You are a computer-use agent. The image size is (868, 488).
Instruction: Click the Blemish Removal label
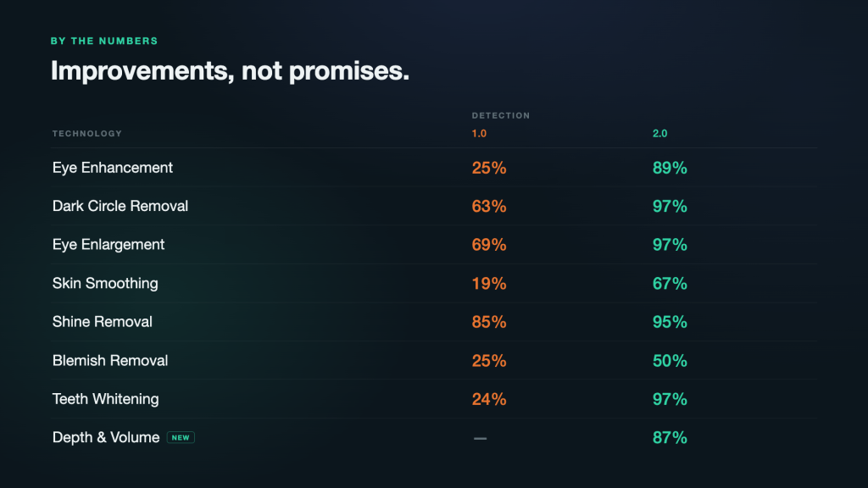(110, 360)
